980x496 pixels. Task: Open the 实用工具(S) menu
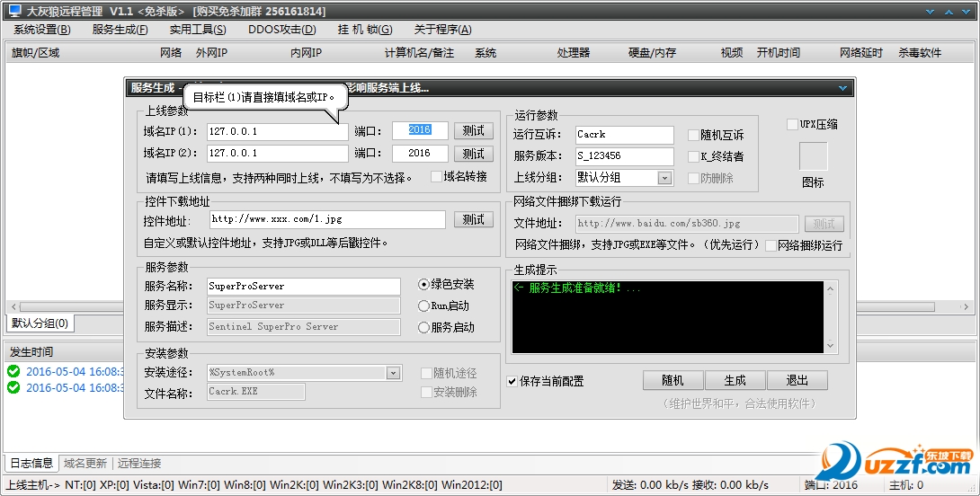pos(198,30)
